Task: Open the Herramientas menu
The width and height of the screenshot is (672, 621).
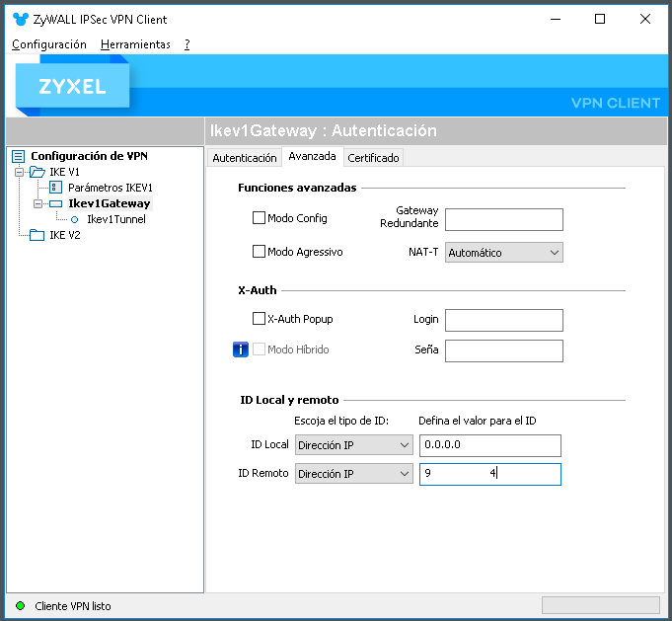Action: pyautogui.click(x=135, y=44)
